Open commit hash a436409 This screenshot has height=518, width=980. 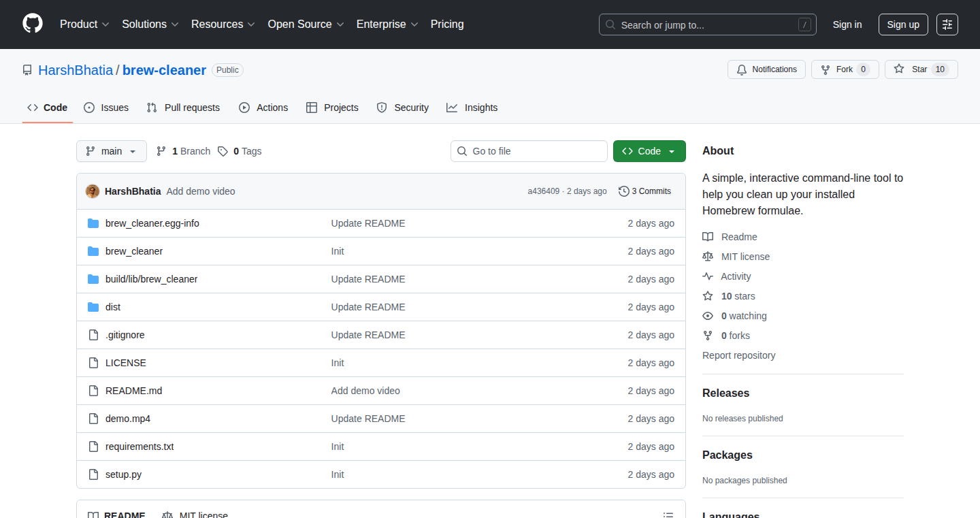[x=544, y=191]
